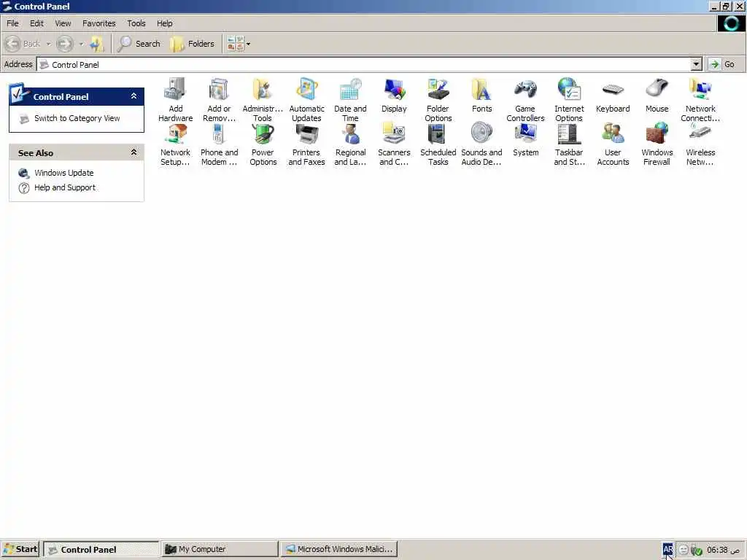This screenshot has width=747, height=560.
Task: Click the Back toolbar button
Action: coord(23,44)
